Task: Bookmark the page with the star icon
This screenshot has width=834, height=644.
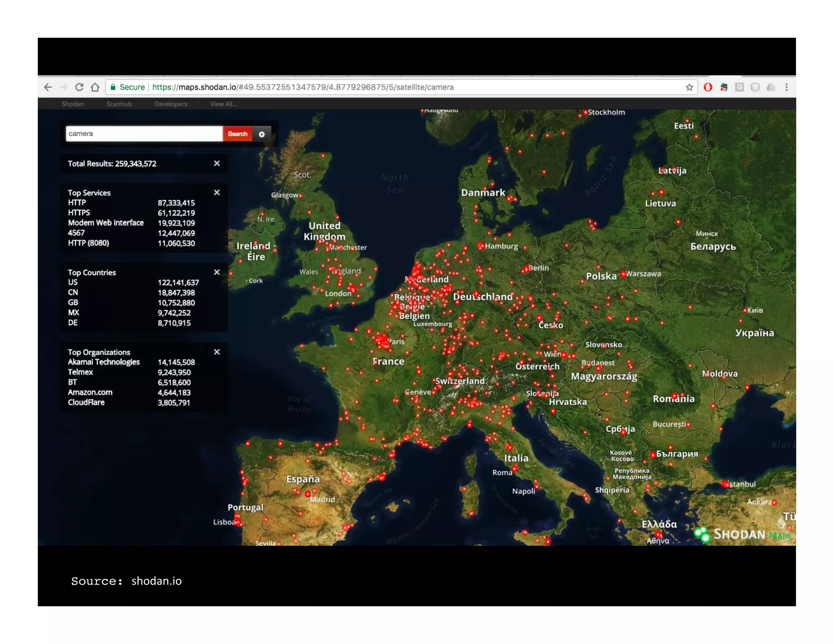Action: 689,87
